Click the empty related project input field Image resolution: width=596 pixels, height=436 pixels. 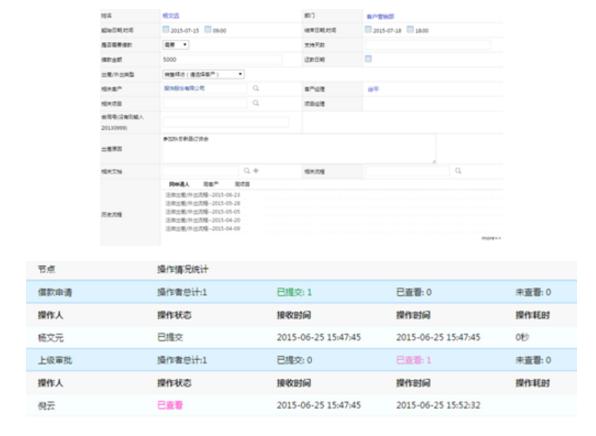pos(205,103)
